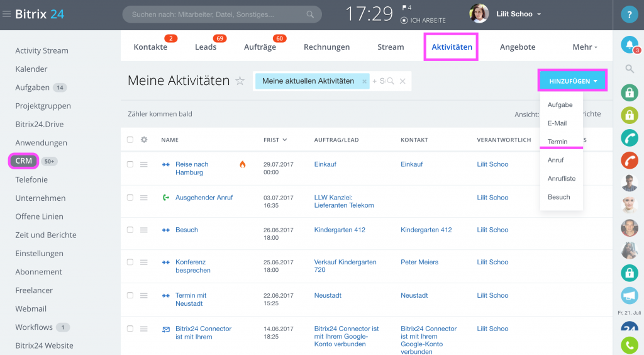Check the Bitrix24 Connector row checkbox

click(130, 329)
